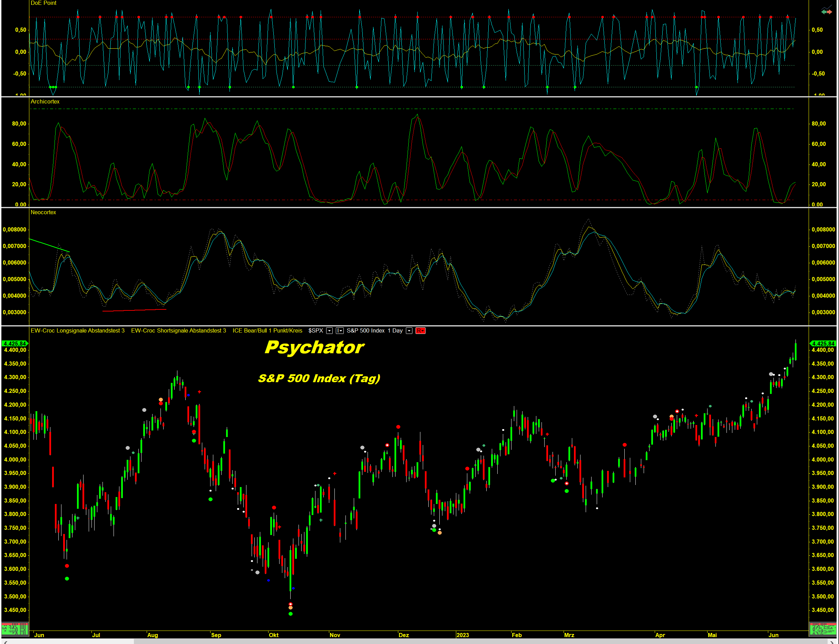The height and width of the screenshot is (644, 839).
Task: Click the green pattern icon at bottom-left corner
Action: 14,629
